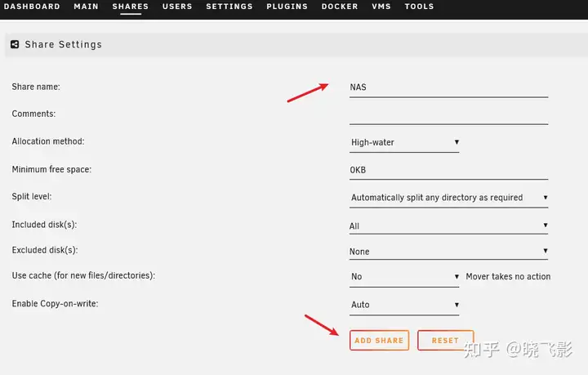
Task: Expand the Enable Copy-on-write dropdown
Action: 404,305
